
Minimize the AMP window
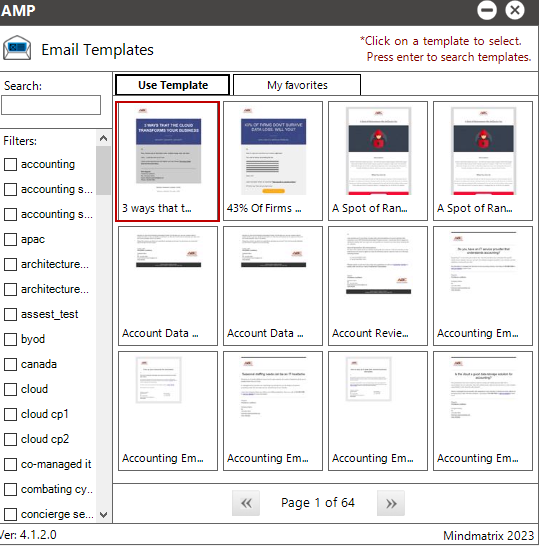tap(487, 10)
